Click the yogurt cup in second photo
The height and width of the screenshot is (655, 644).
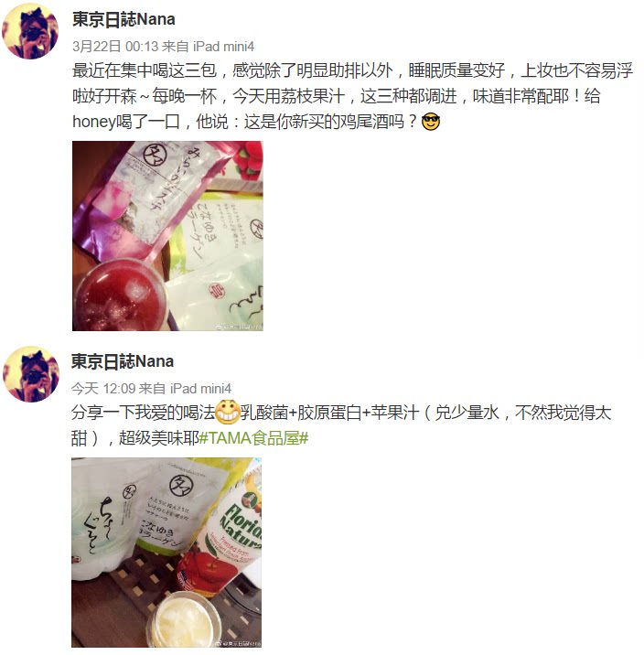[x=184, y=620]
